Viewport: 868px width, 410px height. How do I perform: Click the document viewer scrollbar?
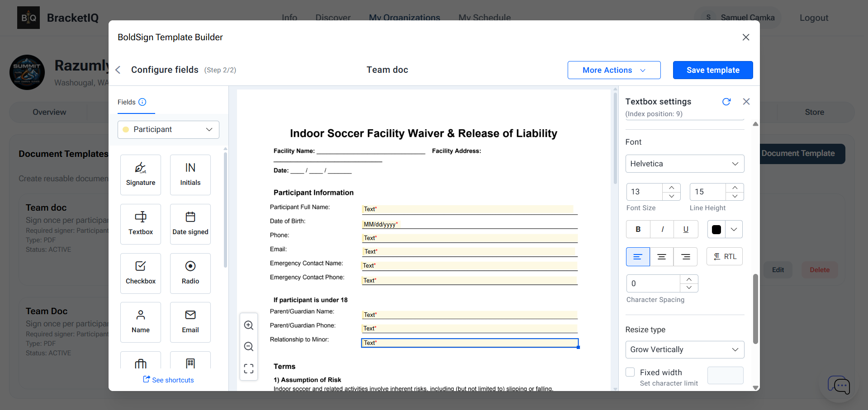tap(615, 138)
